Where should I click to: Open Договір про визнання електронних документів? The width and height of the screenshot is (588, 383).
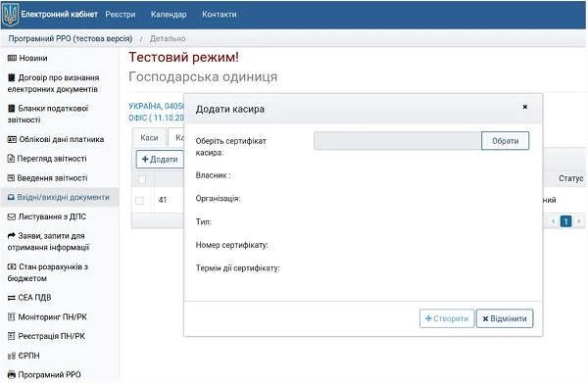pos(53,83)
